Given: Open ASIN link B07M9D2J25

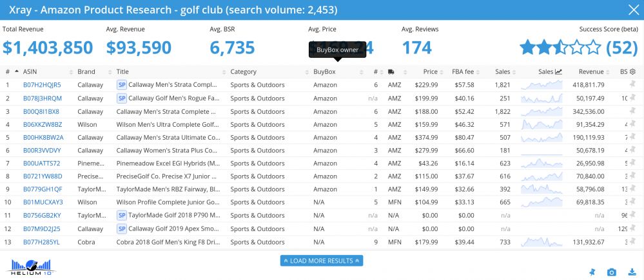Looking at the screenshot, I should 41,229.
